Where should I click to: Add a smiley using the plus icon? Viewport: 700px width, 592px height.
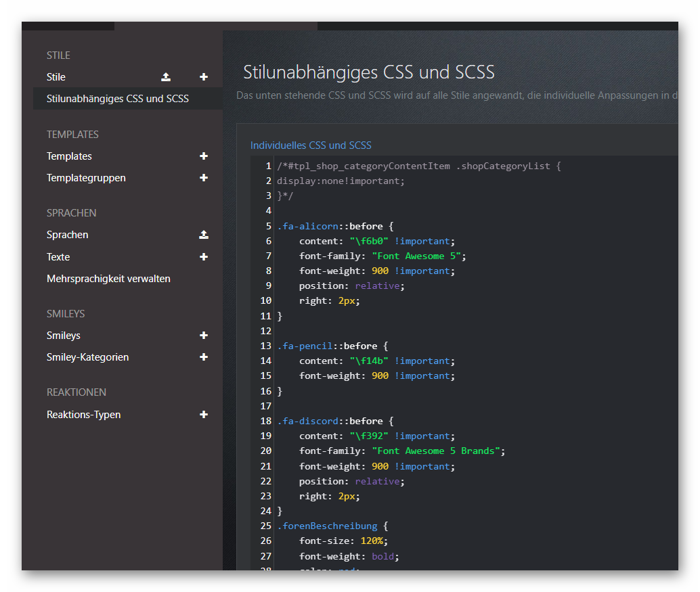(x=204, y=336)
